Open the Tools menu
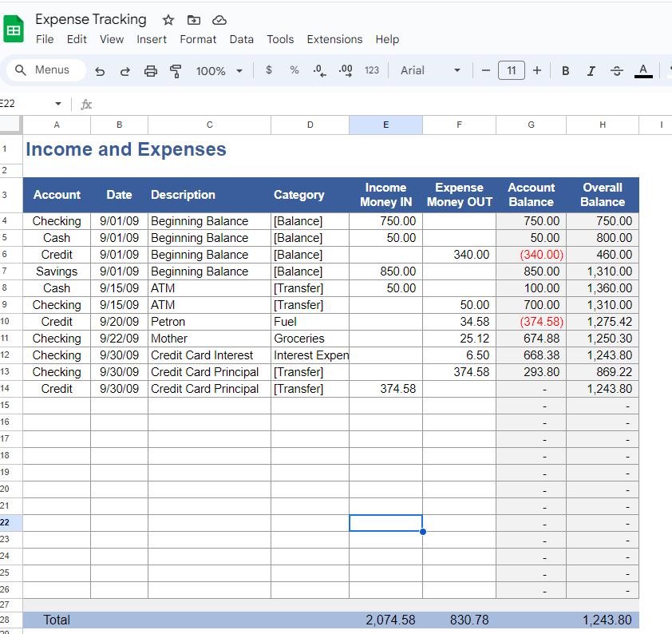The height and width of the screenshot is (634, 672). tap(280, 39)
